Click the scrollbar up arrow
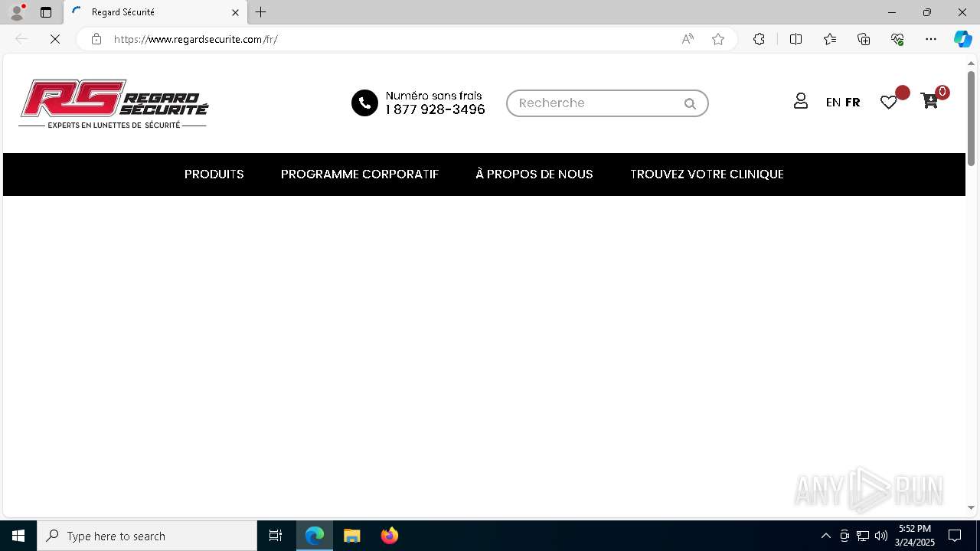 (x=971, y=63)
